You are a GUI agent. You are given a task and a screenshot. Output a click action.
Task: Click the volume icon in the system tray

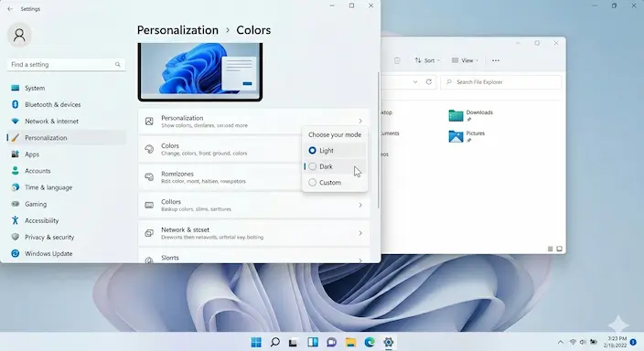583,342
